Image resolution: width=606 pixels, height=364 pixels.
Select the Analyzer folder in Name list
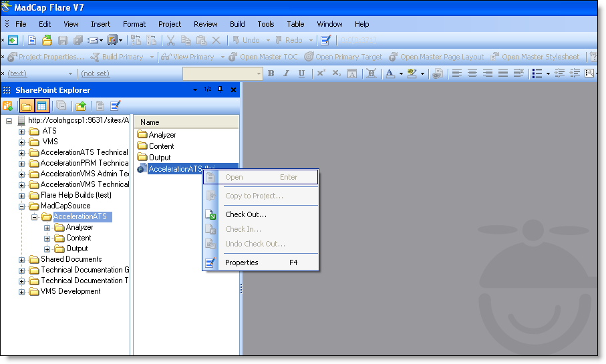tap(162, 135)
